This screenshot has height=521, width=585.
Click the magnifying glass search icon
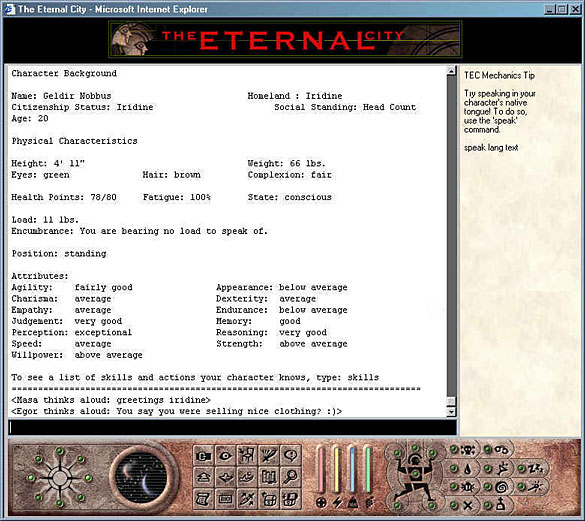(x=291, y=477)
